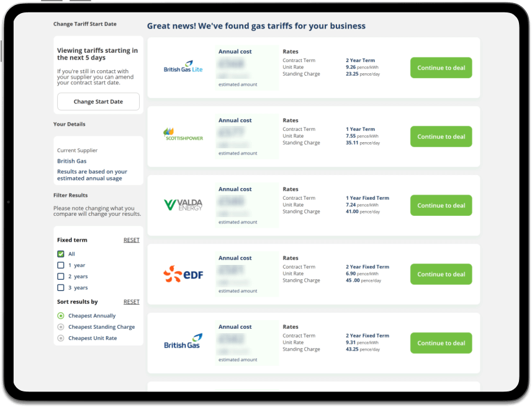Continue to deal with British Gas Lite

point(441,68)
